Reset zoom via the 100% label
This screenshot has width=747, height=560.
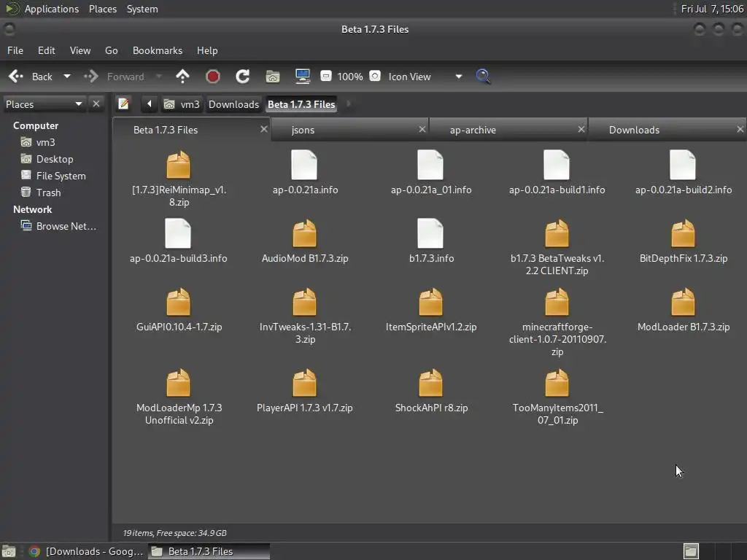(x=350, y=77)
